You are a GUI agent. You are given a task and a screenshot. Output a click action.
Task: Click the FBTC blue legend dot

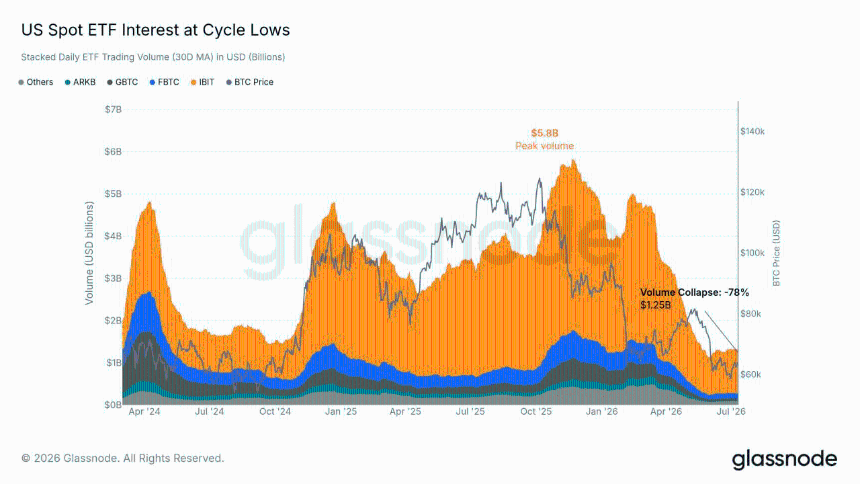152,82
